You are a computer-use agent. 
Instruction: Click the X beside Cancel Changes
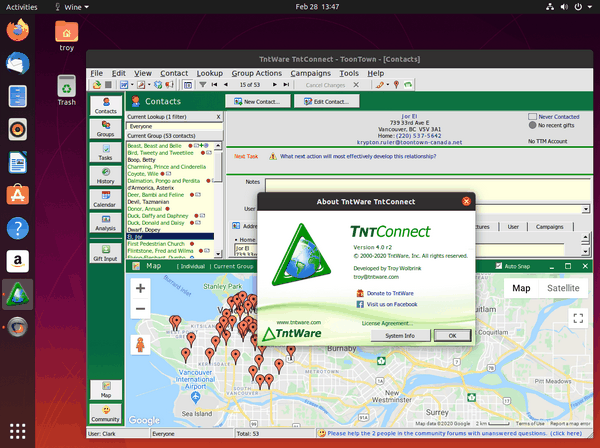point(356,85)
